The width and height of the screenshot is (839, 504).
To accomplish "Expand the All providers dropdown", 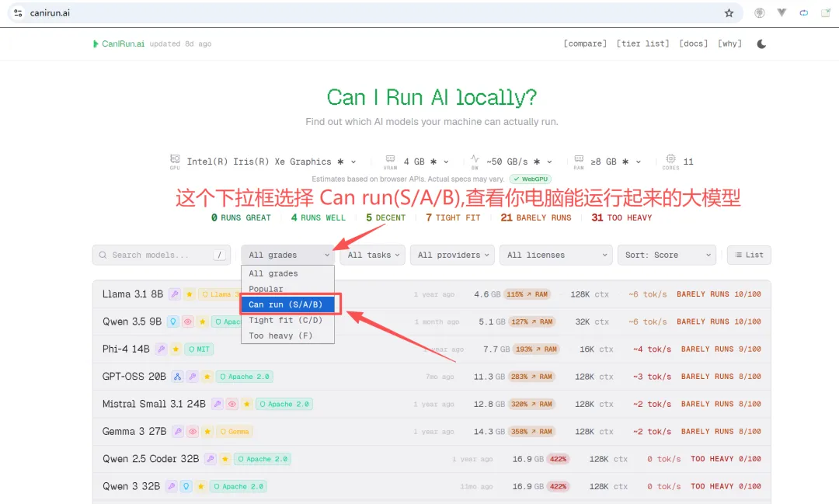I will pos(453,255).
